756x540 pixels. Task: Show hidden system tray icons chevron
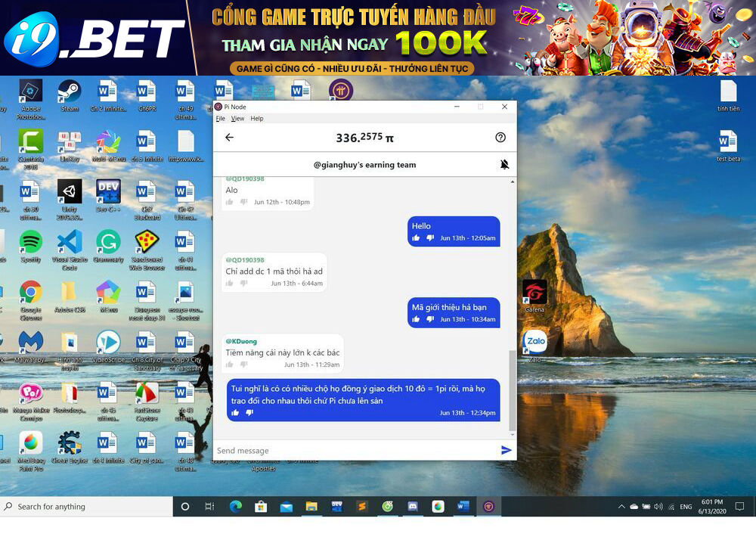[x=621, y=507]
